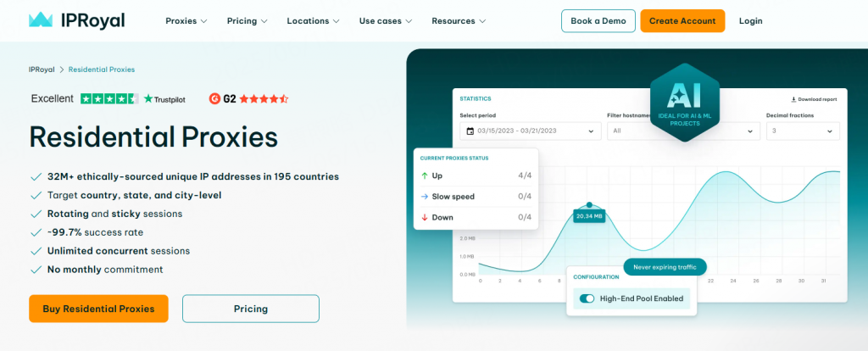The width and height of the screenshot is (868, 351).
Task: Click Buy Residential Proxies button
Action: coord(98,309)
